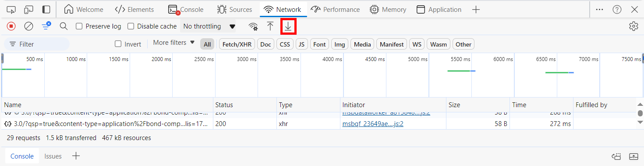This screenshot has width=644, height=166.
Task: Filter by Media requests
Action: tap(362, 44)
